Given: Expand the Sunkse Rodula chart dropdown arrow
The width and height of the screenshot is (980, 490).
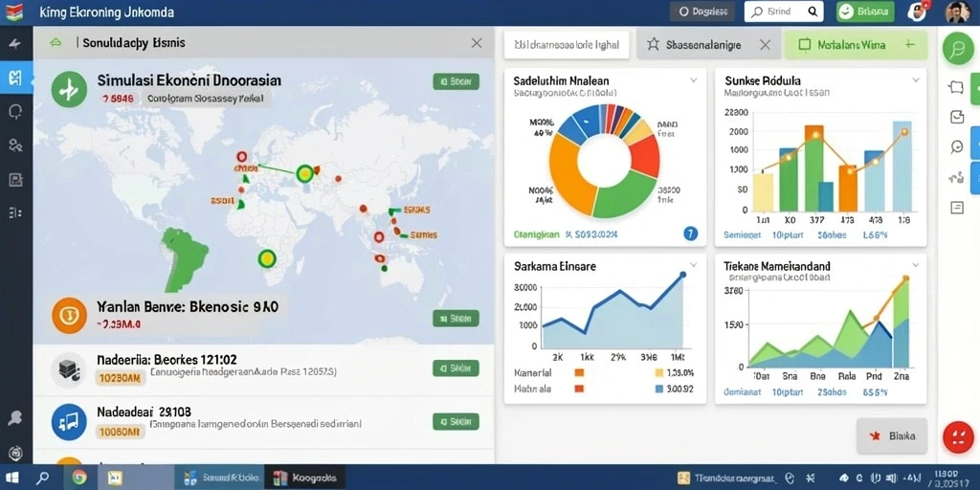Looking at the screenshot, I should click(916, 80).
